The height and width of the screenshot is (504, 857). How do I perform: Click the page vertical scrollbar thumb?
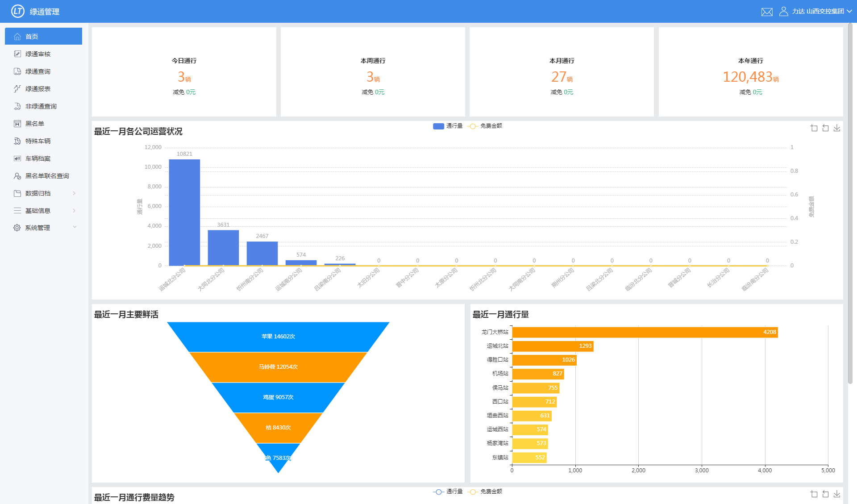(x=850, y=203)
